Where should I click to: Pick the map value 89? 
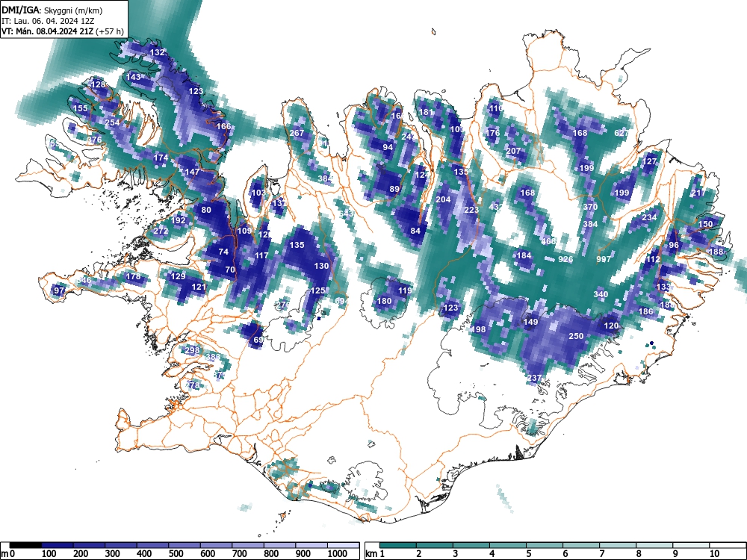[x=394, y=189]
